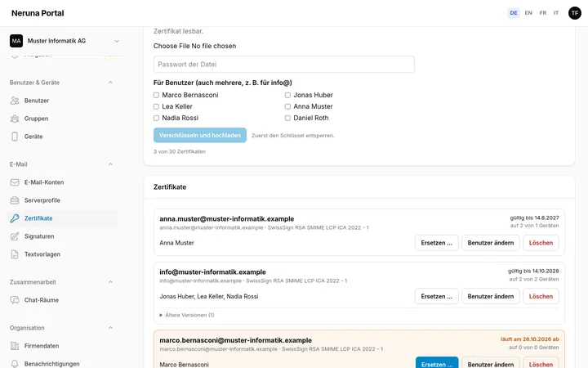
Task: Switch language to EN
Action: (528, 13)
